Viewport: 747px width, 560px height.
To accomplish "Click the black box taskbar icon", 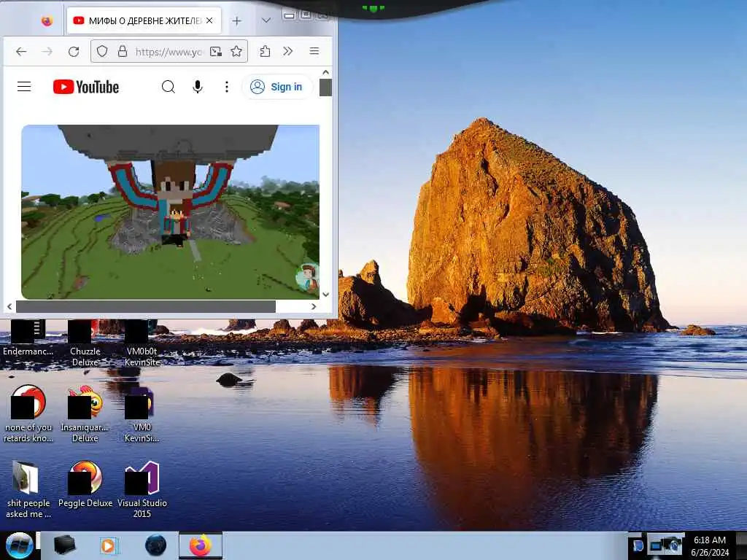I will click(x=64, y=545).
